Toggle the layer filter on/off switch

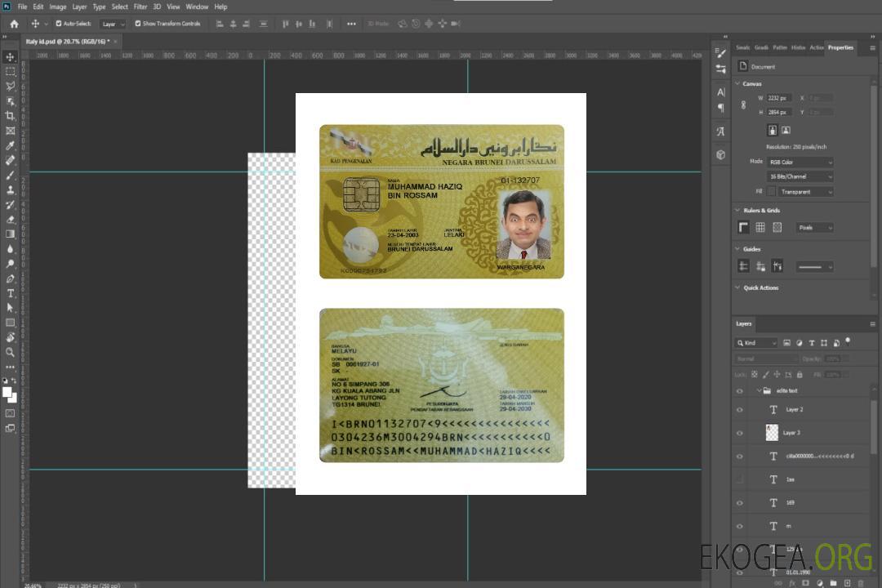click(x=848, y=341)
